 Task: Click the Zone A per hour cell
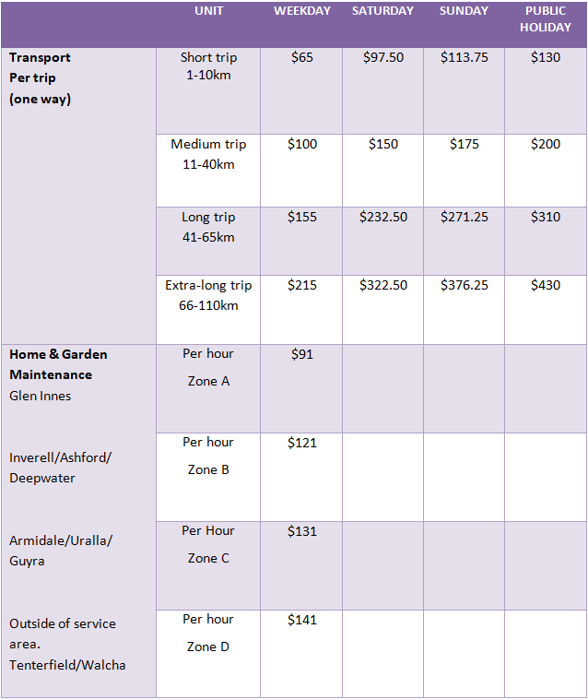pyautogui.click(x=208, y=367)
